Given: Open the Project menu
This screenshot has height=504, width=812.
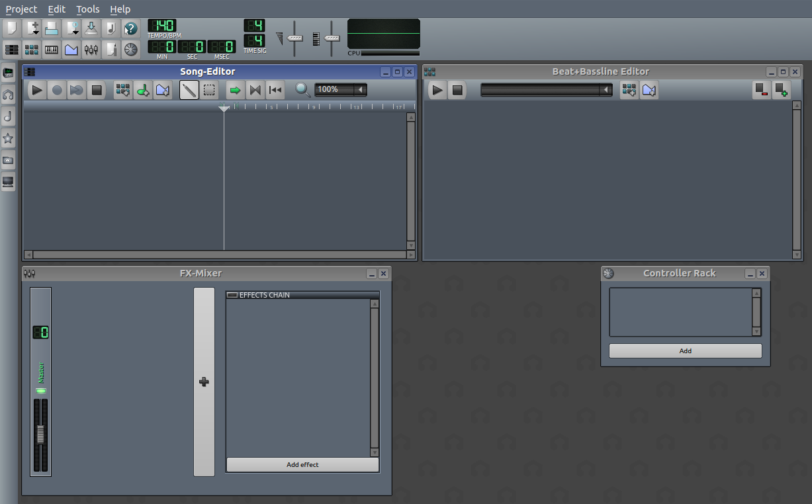Looking at the screenshot, I should coord(21,9).
